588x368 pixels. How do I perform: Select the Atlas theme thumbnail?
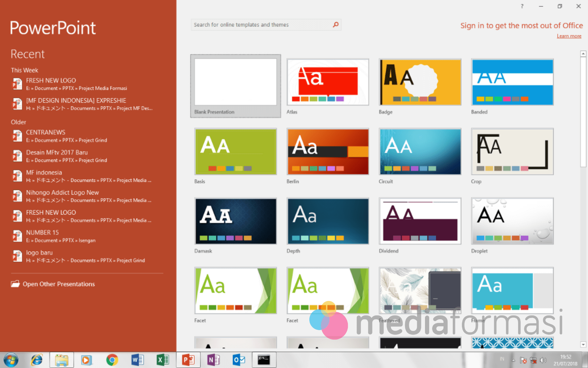[328, 82]
